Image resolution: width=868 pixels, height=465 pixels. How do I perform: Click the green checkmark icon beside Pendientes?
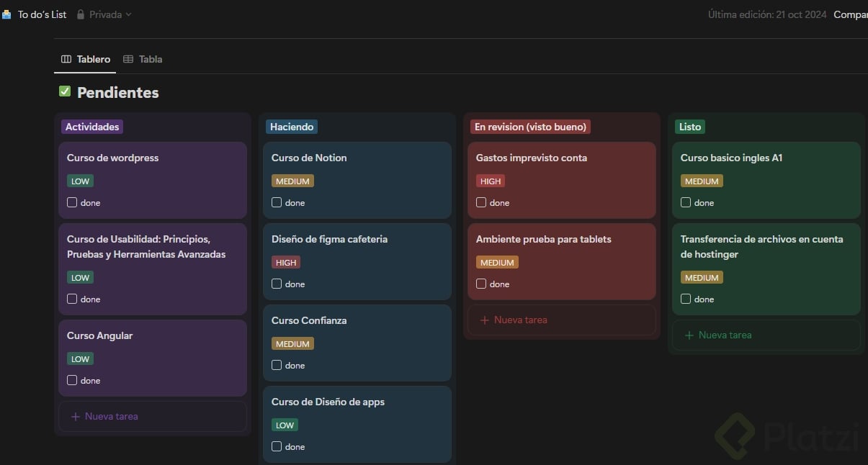tap(65, 91)
